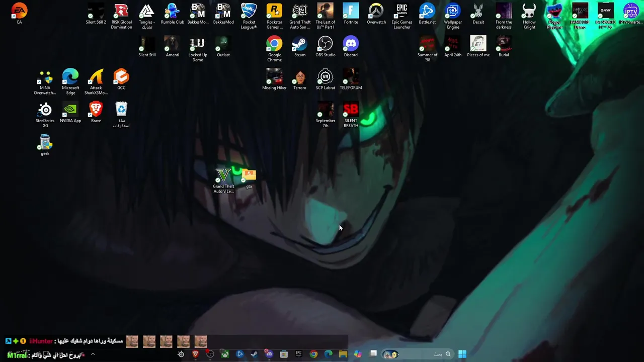Open the Silent Still 2 desktop icon
The height and width of the screenshot is (362, 644).
[x=96, y=14]
